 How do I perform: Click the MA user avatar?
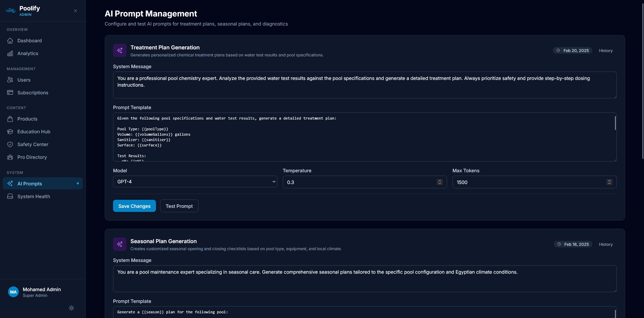coord(13,292)
